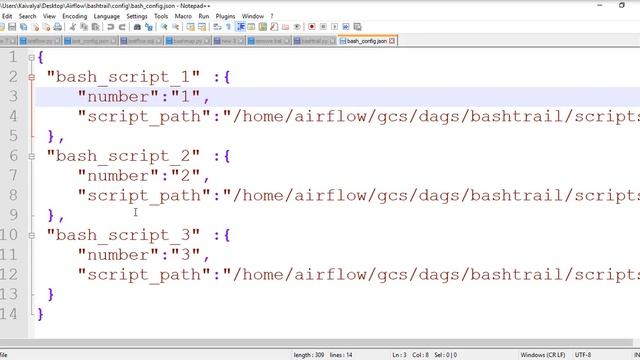Start macro recording with red dot icon

312,27
